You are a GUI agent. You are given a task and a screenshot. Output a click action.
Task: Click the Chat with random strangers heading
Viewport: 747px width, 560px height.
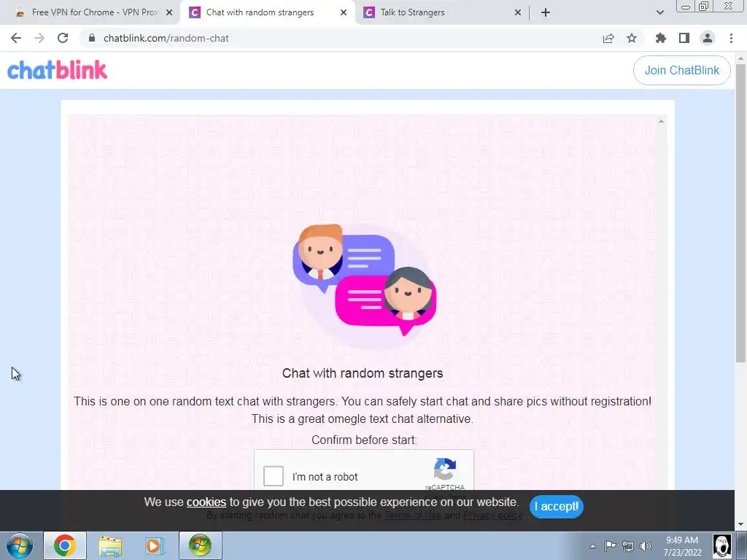click(363, 373)
